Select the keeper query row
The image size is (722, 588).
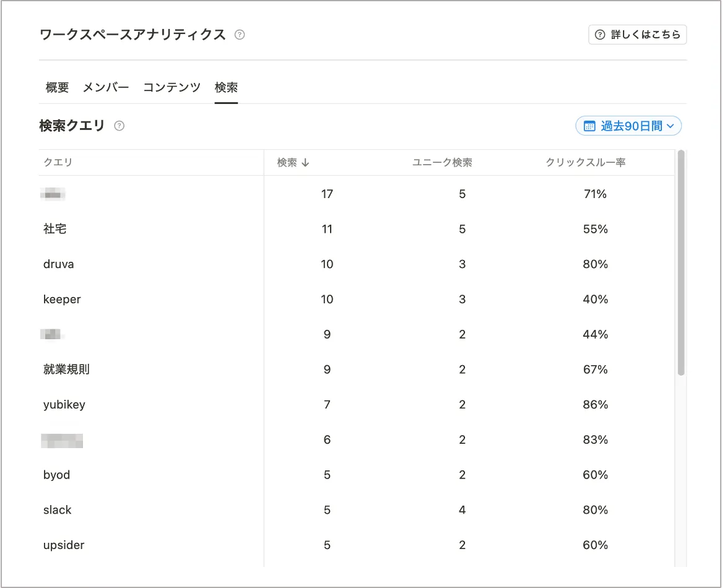(62, 300)
